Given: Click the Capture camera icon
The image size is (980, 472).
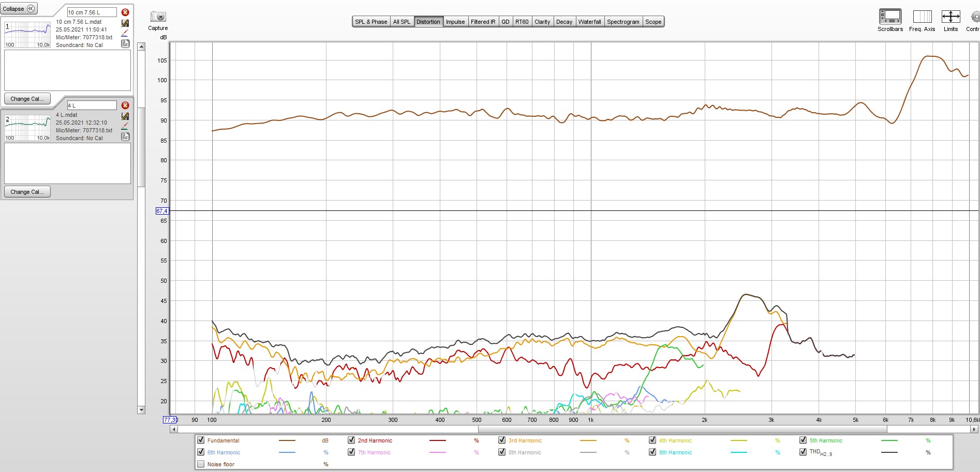Looking at the screenshot, I should tap(158, 17).
